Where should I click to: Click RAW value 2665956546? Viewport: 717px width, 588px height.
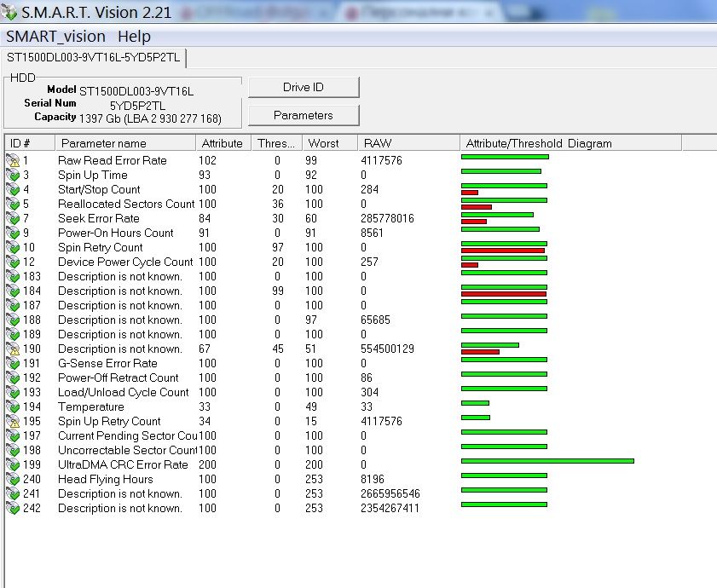pos(390,493)
